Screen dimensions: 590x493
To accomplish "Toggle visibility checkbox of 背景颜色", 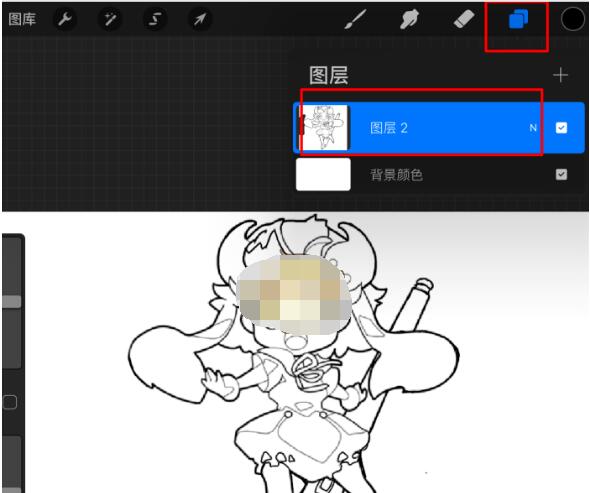I will click(x=561, y=175).
